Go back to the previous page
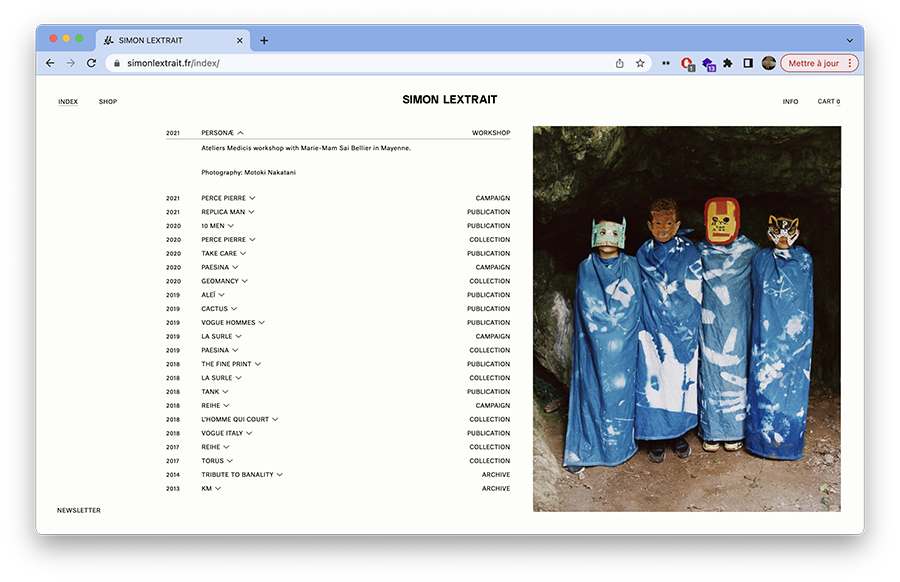 (50, 63)
